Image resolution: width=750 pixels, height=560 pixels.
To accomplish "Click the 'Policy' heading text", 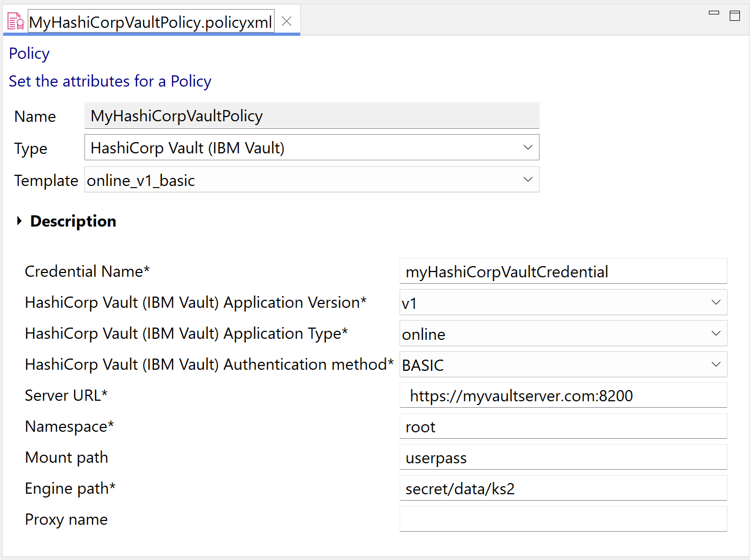I will point(29,53).
